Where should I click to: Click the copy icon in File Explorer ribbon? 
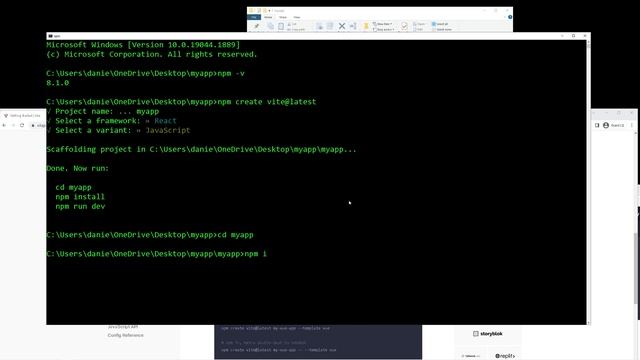[270, 26]
